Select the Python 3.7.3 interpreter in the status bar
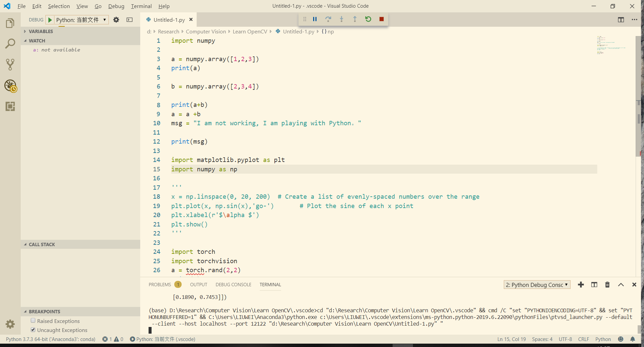Viewport: 644px width, 347px height. [50, 339]
